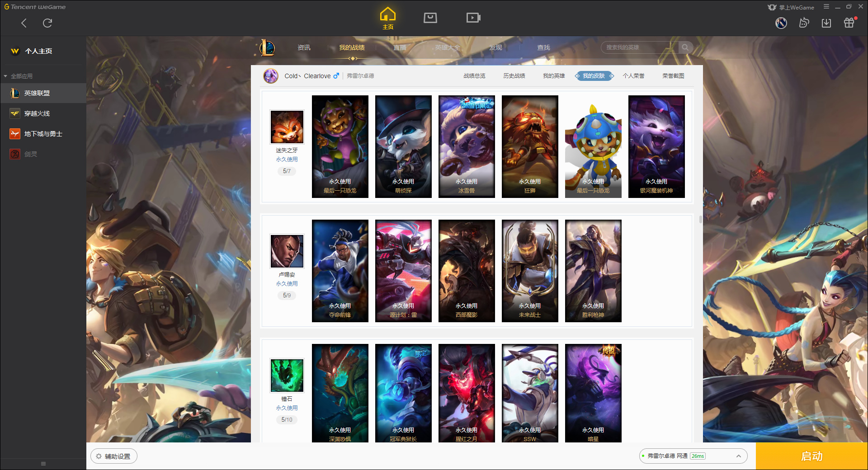The width and height of the screenshot is (868, 470).
Task: Click the Home (主页) icon
Action: [x=387, y=19]
